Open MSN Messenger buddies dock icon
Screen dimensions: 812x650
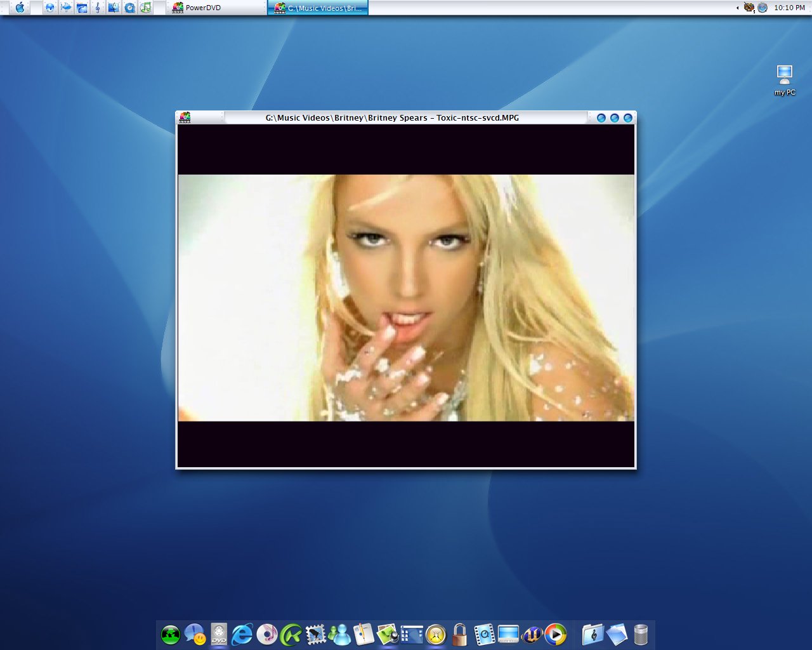coord(339,634)
